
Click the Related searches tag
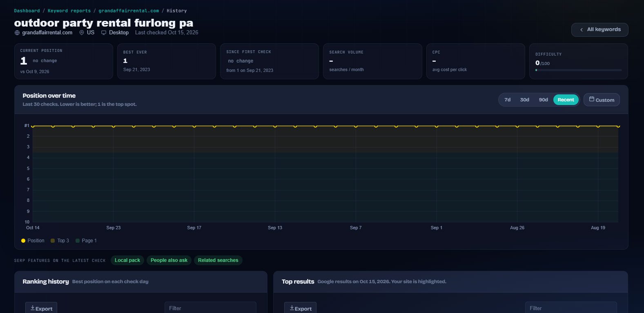[x=218, y=260]
